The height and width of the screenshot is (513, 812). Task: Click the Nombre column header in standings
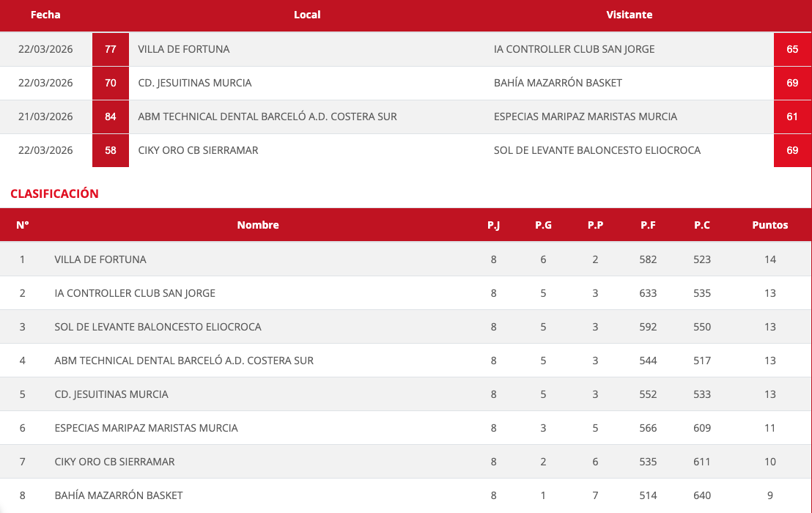tap(258, 225)
